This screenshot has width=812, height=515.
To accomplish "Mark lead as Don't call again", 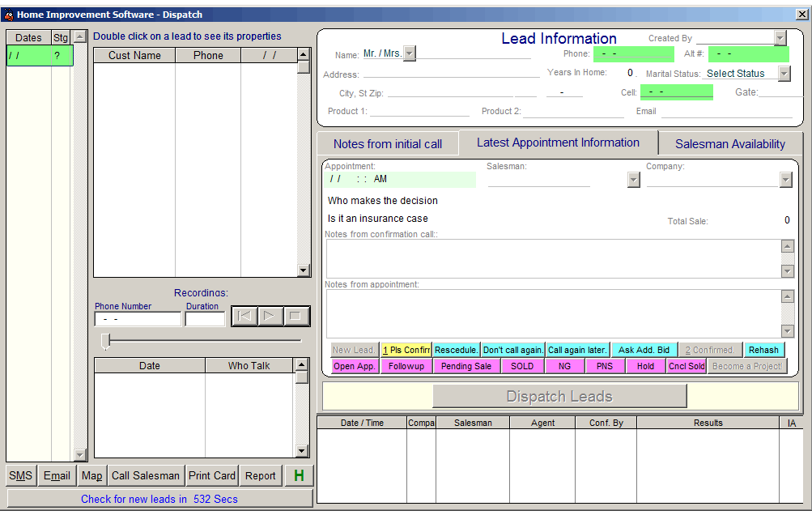I will 512,351.
